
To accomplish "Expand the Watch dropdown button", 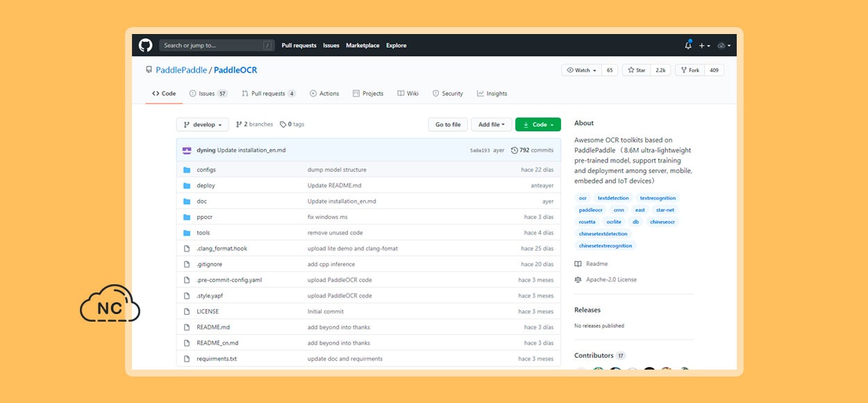I will tap(581, 70).
